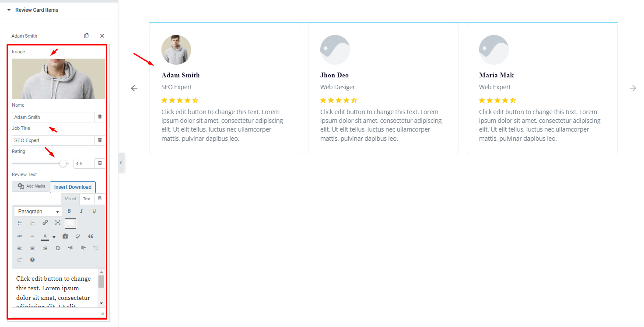Apply italic formatting in the editor

pyautogui.click(x=81, y=211)
